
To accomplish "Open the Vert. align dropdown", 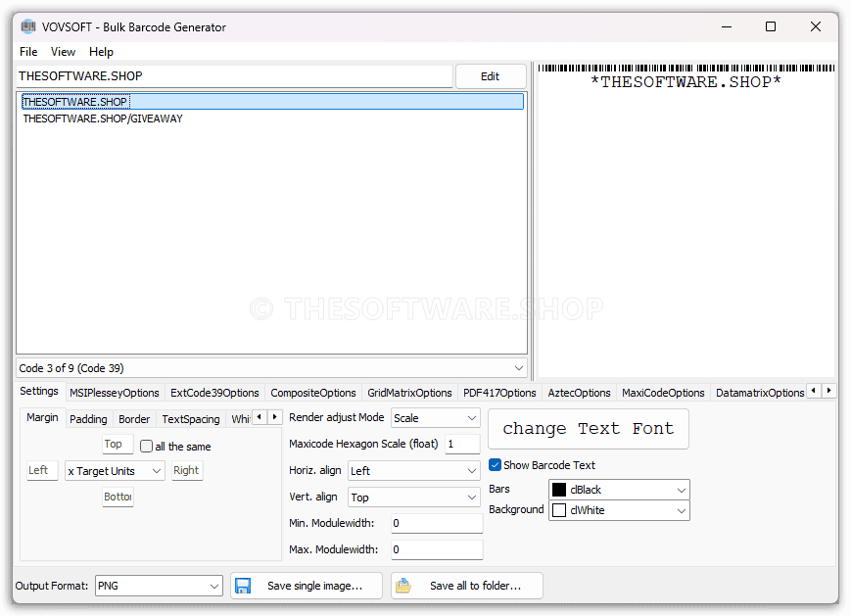I will click(414, 498).
